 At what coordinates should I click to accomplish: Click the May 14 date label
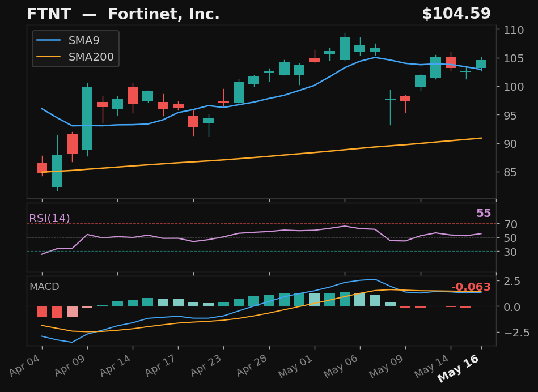point(431,367)
